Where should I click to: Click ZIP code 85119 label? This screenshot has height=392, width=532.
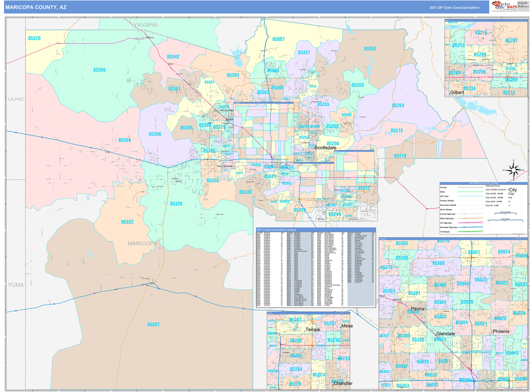[x=400, y=156]
